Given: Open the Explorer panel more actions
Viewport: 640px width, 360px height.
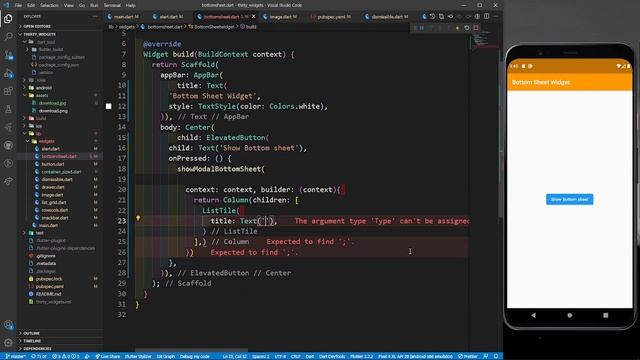Looking at the screenshot, I should (x=95, y=16).
